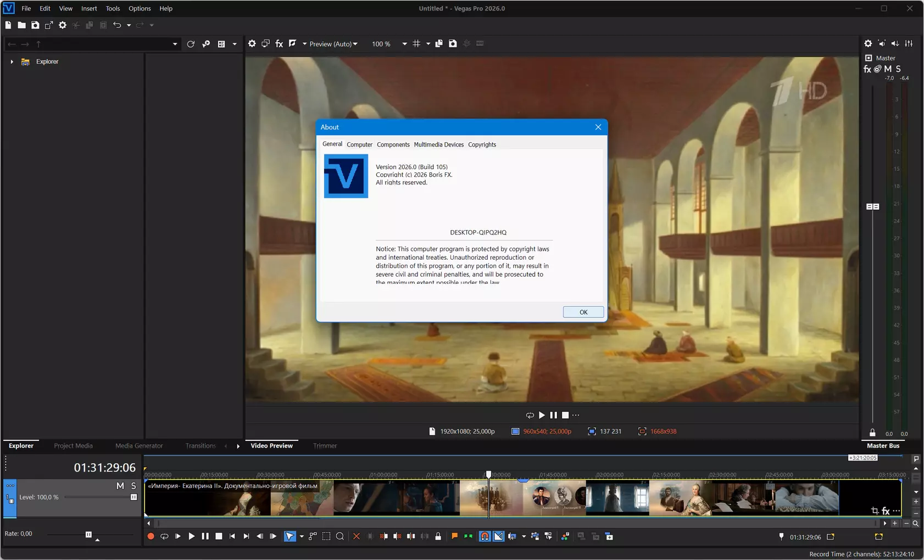The image size is (924, 560).
Task: Open Master Bus audio properties gear
Action: tap(868, 44)
